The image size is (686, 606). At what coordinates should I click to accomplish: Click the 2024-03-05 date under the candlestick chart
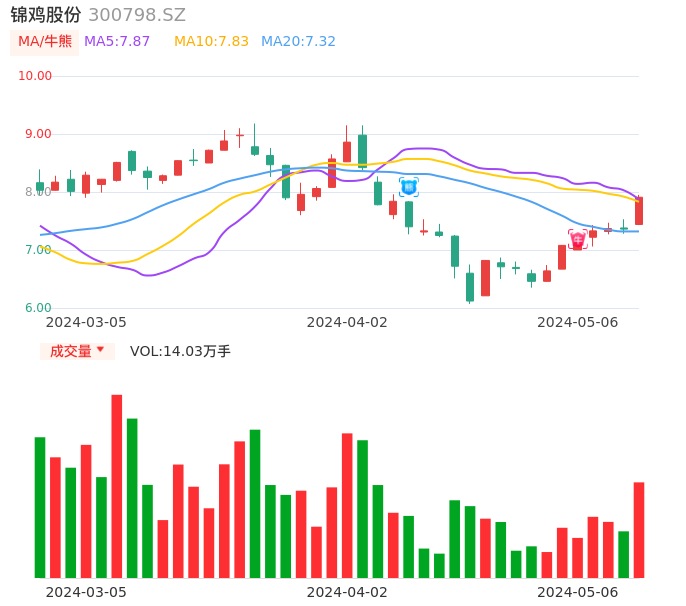point(86,322)
